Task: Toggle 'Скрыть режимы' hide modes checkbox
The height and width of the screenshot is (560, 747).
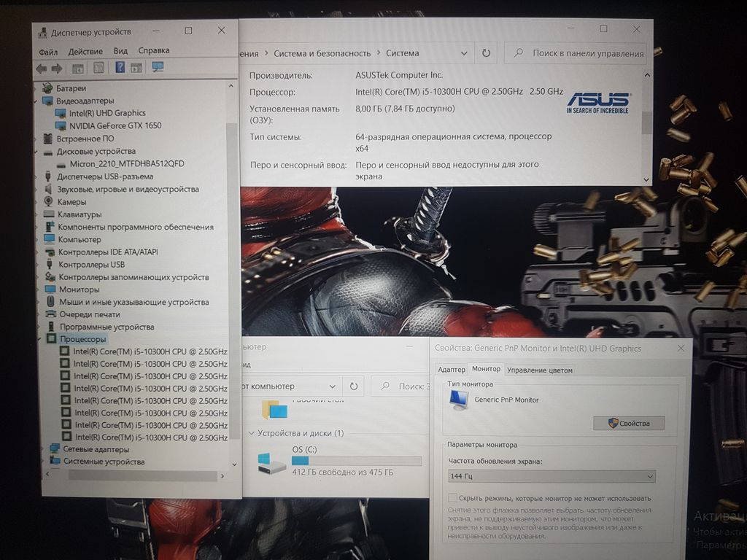Action: [x=452, y=498]
